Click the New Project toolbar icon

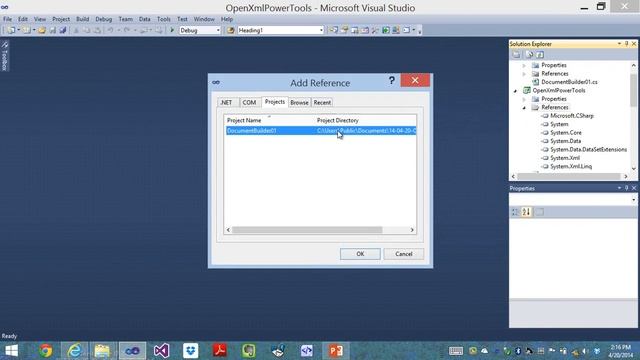coord(11,30)
